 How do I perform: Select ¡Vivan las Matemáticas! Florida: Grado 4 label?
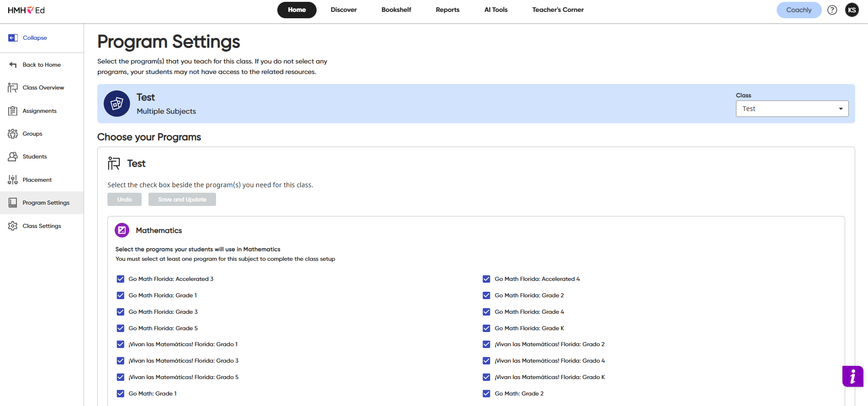pos(550,361)
